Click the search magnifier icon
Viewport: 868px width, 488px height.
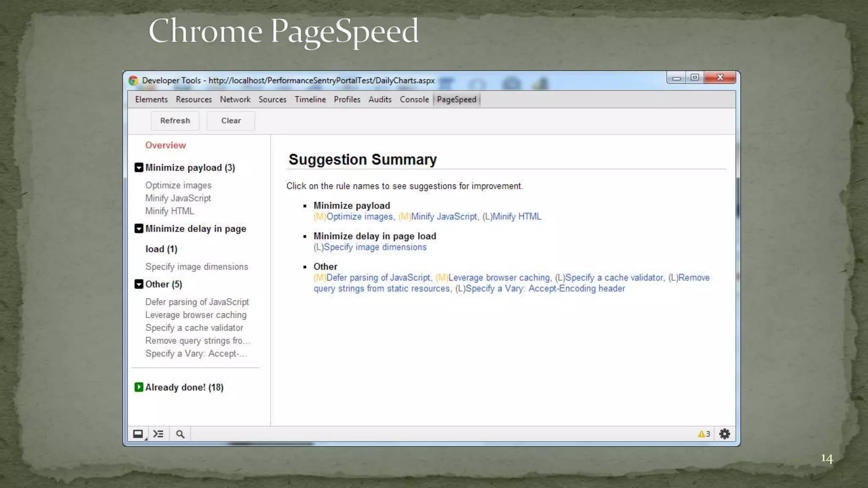[180, 434]
